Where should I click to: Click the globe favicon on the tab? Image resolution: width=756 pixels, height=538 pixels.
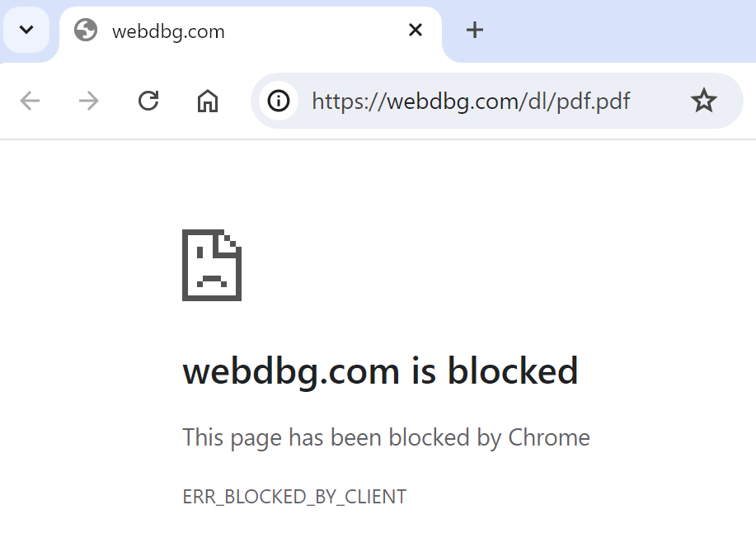(86, 30)
